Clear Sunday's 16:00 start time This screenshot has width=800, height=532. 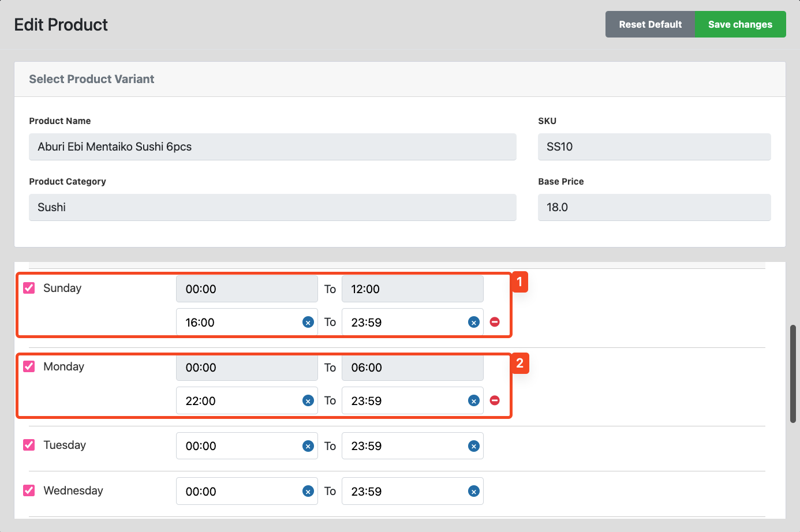[x=308, y=323]
